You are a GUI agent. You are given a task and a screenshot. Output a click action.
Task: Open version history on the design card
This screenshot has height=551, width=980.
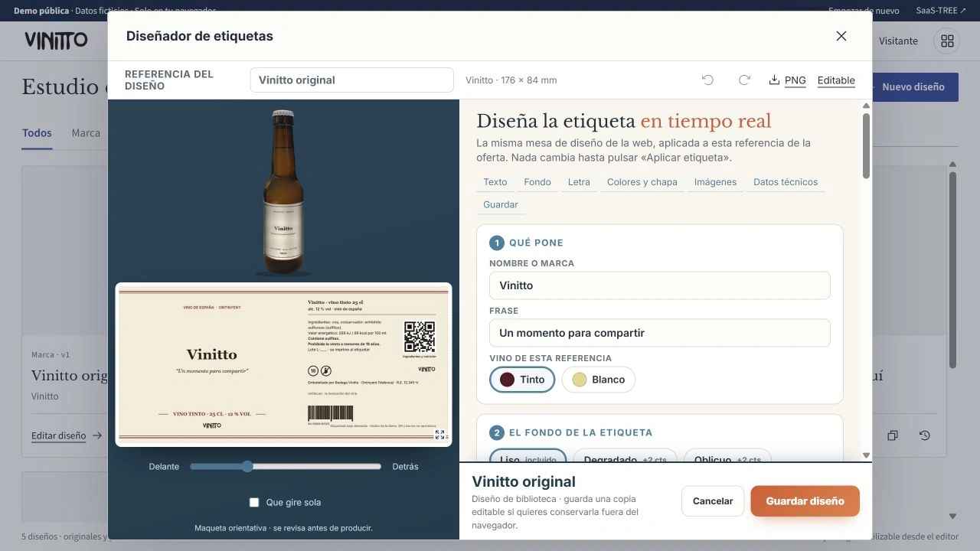point(925,435)
